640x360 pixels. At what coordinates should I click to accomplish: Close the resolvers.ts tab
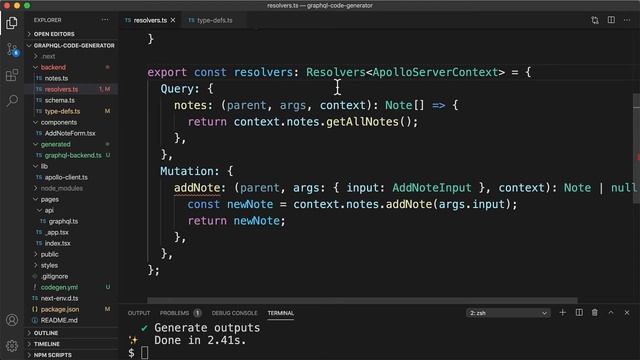[x=173, y=20]
